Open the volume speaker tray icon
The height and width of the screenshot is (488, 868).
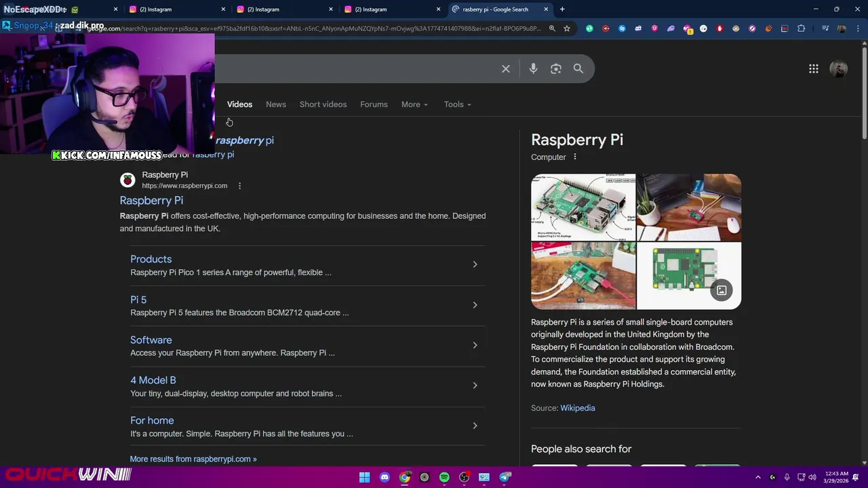coord(812,477)
